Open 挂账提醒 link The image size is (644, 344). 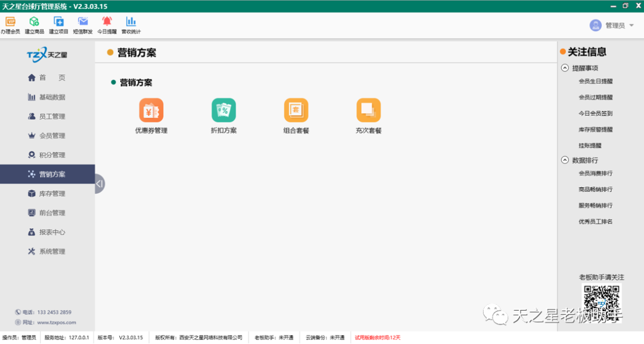(590, 145)
